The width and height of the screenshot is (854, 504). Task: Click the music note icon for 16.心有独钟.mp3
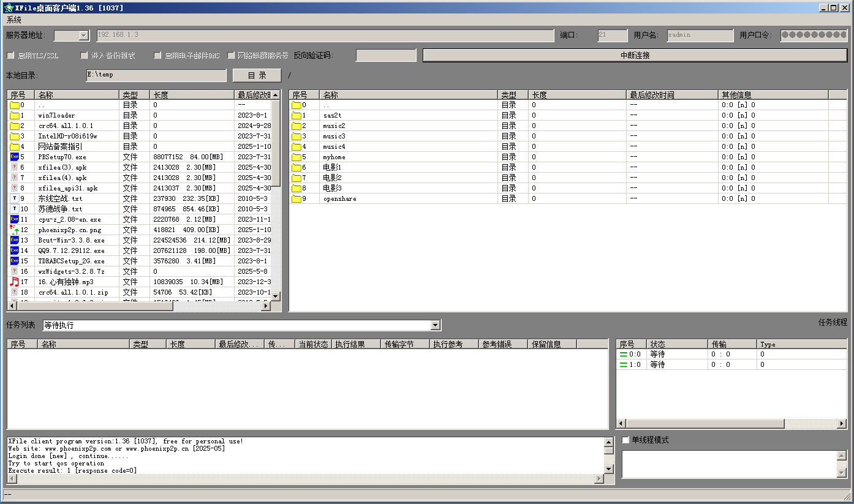[15, 282]
